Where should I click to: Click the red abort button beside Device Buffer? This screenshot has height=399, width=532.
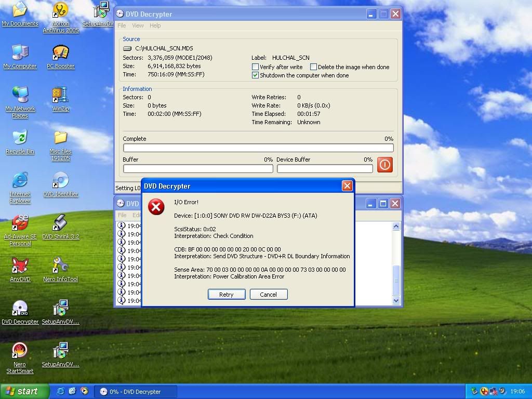pyautogui.click(x=385, y=165)
